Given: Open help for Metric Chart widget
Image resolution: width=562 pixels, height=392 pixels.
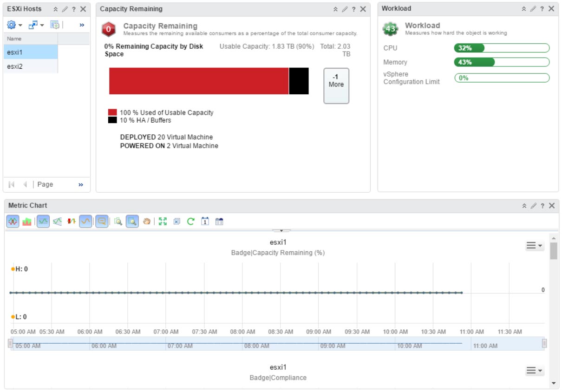Looking at the screenshot, I should 542,205.
